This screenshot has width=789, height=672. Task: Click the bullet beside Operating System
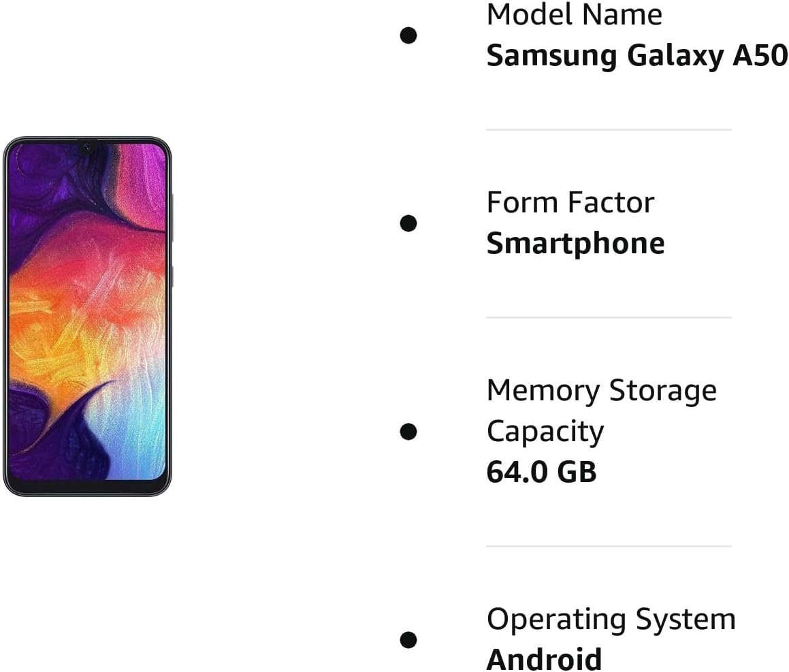point(408,640)
